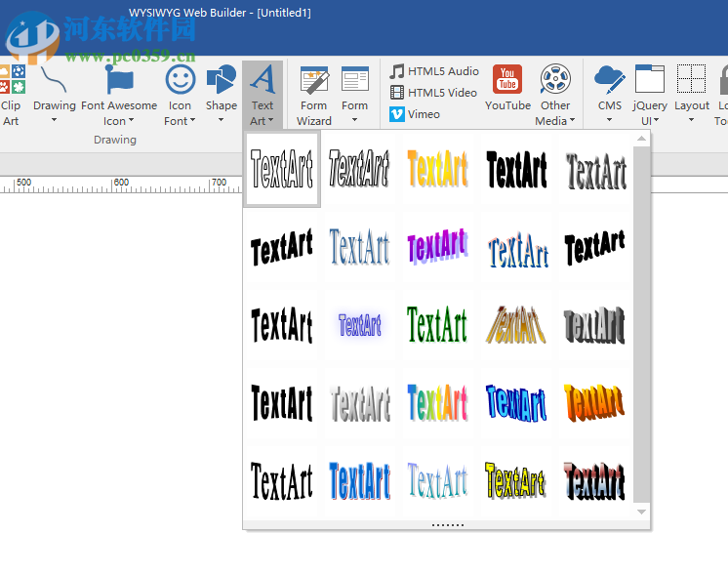Select the rainbow gradient TextArt style

(437, 403)
